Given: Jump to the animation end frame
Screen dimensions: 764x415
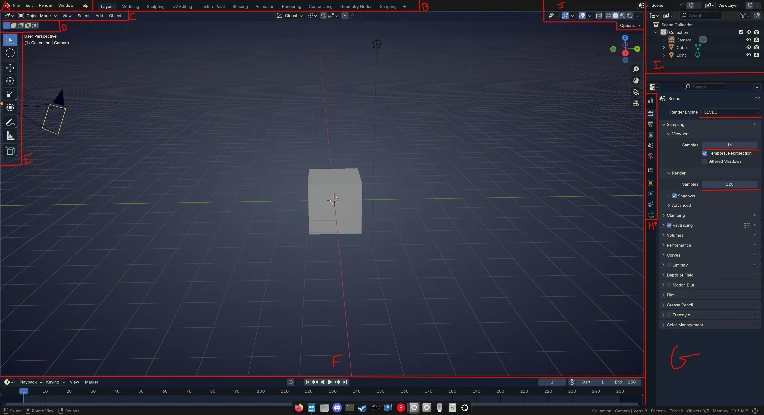Looking at the screenshot, I should click(x=345, y=382).
